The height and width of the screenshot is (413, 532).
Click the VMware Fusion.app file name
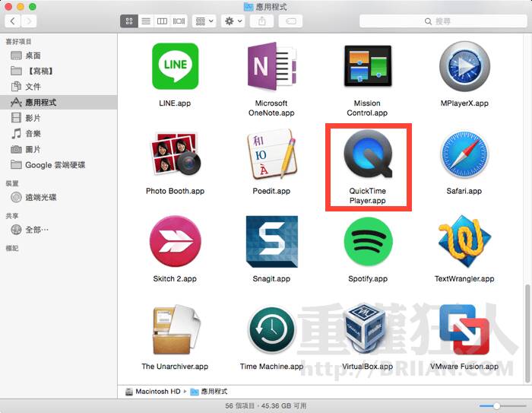point(464,367)
